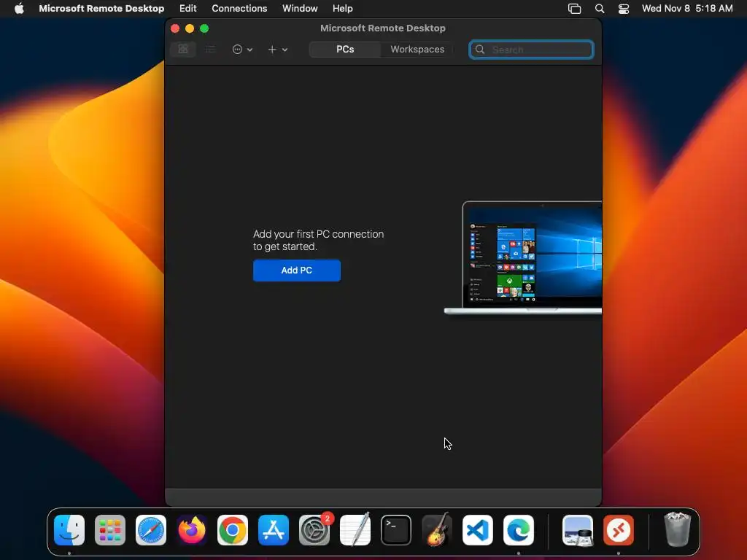747x560 pixels.
Task: Click the Microsoft Remote Desktop window title
Action: [383, 28]
